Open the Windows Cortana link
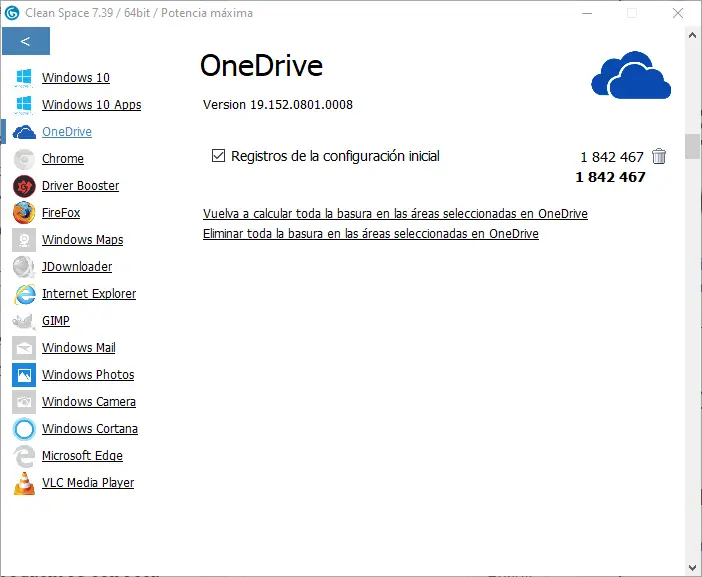The height and width of the screenshot is (577, 702). pyautogui.click(x=90, y=428)
